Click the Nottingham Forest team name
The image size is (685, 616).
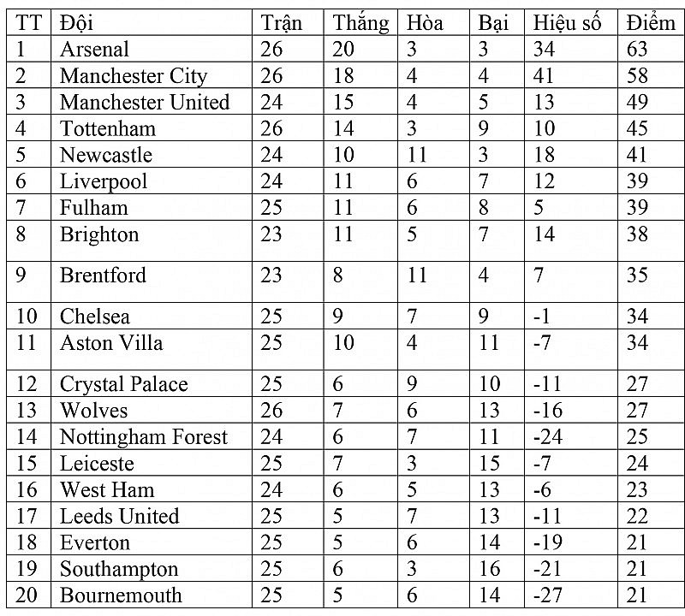pyautogui.click(x=144, y=438)
